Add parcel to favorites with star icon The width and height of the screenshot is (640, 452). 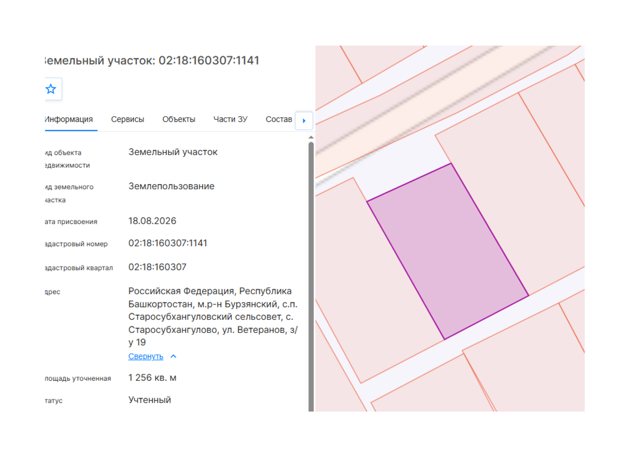[x=51, y=89]
